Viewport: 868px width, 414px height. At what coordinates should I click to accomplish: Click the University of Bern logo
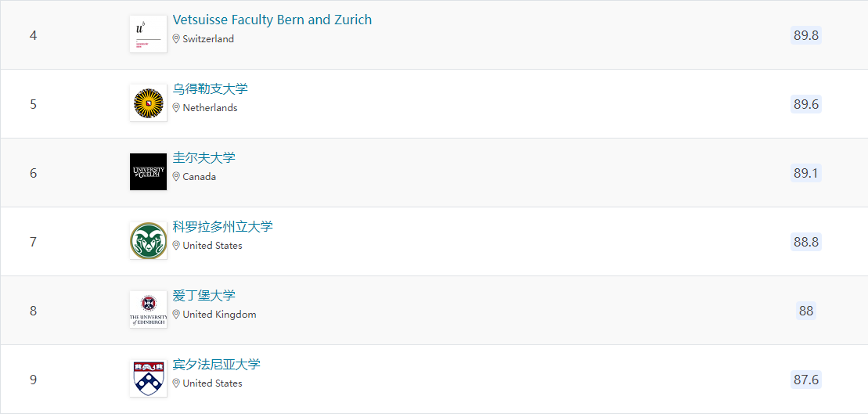point(148,34)
